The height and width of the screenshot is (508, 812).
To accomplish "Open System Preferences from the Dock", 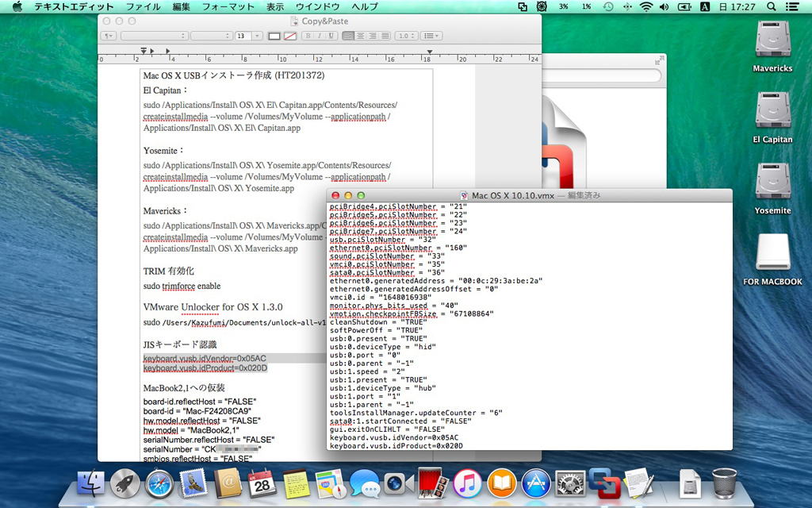I will (570, 483).
